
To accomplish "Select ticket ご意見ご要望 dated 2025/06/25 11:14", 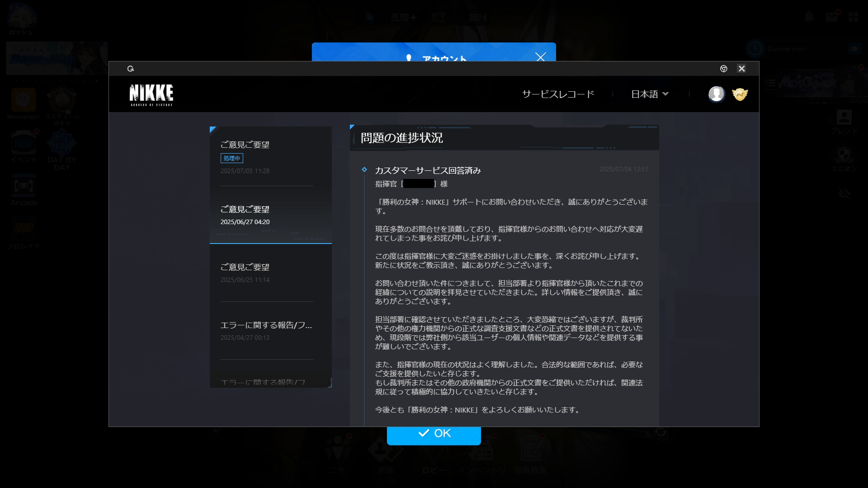I will pos(270,273).
